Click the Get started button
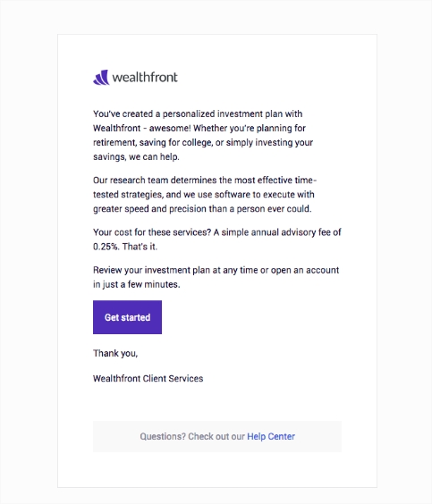 pyautogui.click(x=127, y=317)
